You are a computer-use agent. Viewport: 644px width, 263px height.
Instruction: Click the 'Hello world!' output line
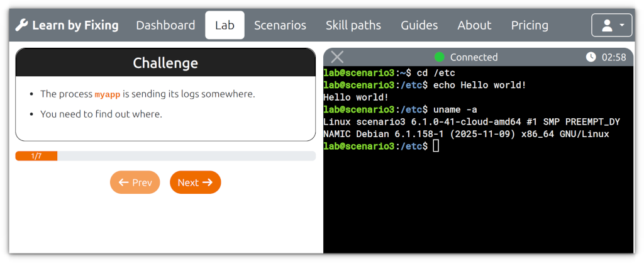click(x=356, y=98)
